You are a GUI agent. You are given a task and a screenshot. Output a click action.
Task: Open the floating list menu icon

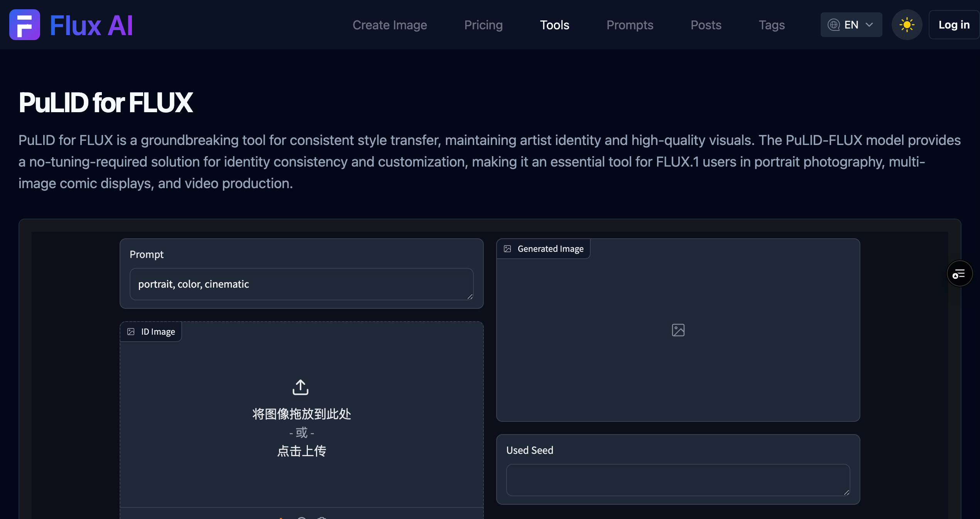click(959, 274)
